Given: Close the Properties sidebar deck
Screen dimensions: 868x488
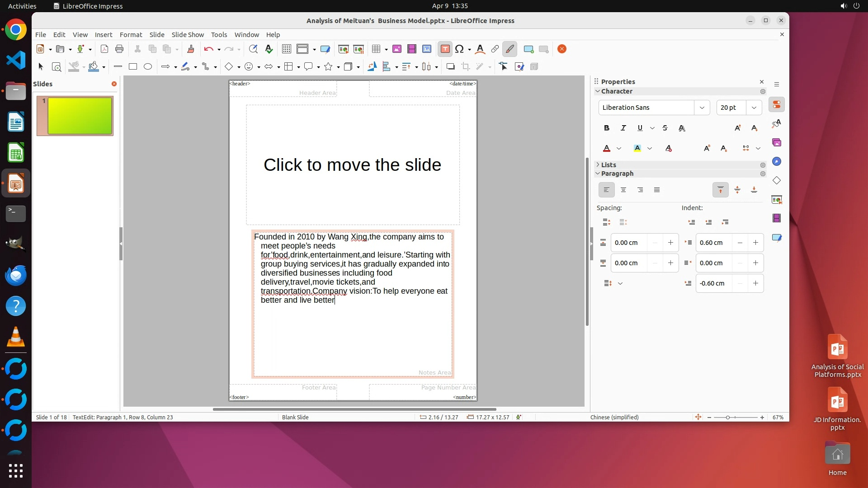Looking at the screenshot, I should coord(762,82).
